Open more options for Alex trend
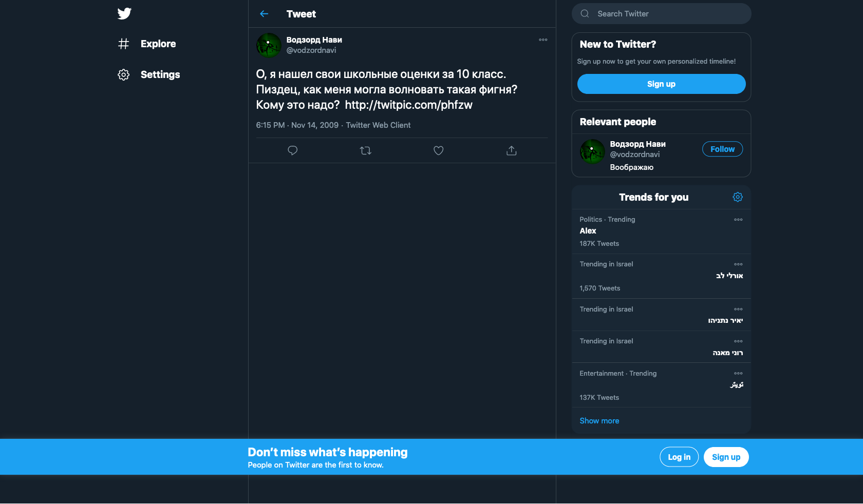Screen dimensions: 863x504 tap(738, 220)
